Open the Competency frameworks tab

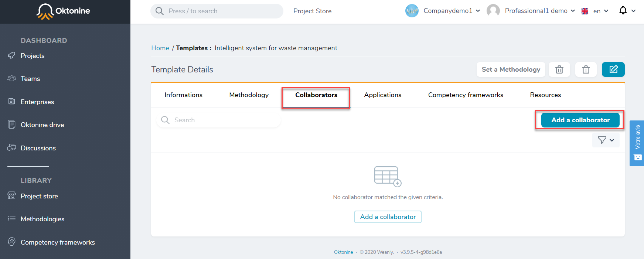(466, 95)
